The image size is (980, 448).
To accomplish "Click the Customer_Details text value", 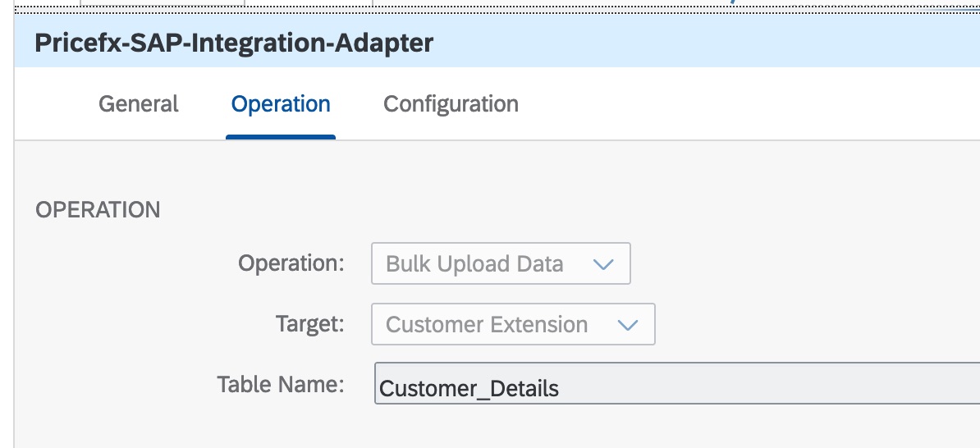I will click(469, 388).
